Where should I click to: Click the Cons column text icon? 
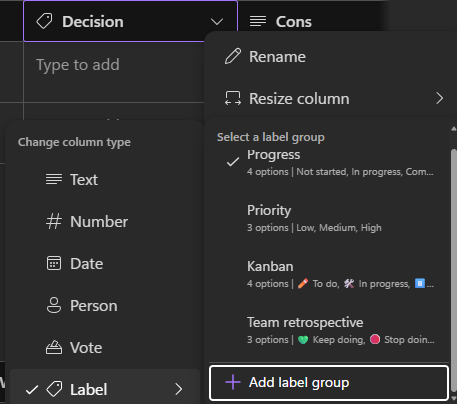[x=258, y=21]
